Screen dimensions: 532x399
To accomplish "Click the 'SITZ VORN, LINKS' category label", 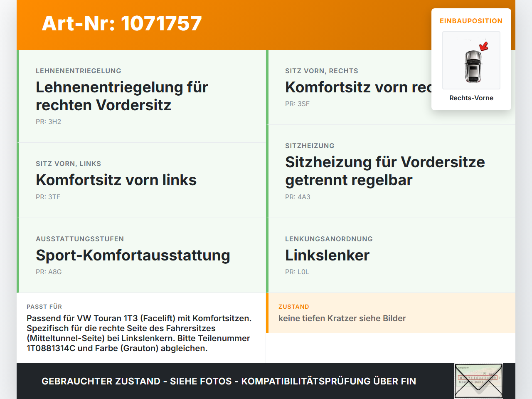I will [69, 164].
